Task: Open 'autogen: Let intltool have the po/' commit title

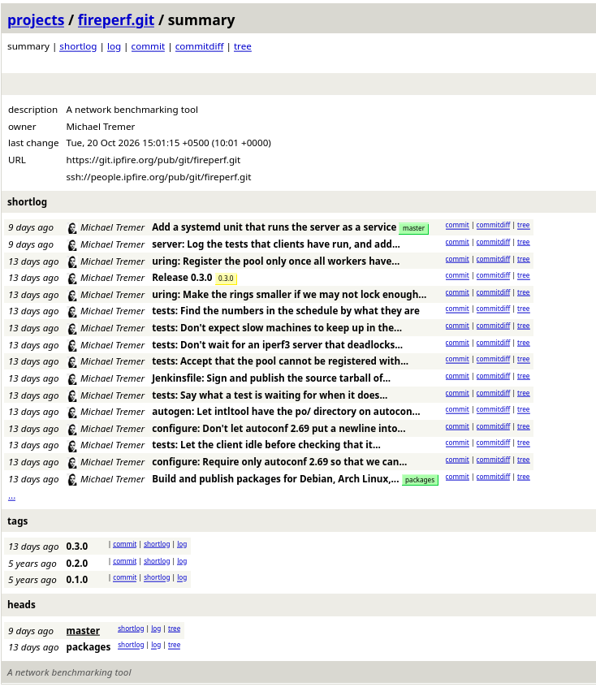Action: 286,412
